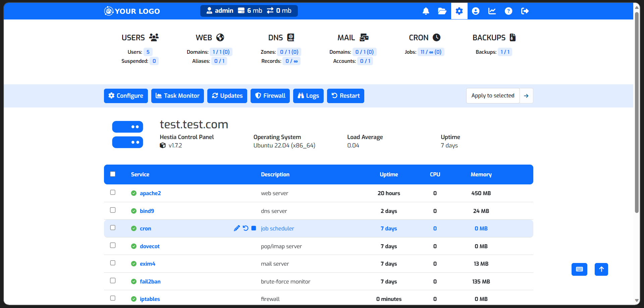The width and height of the screenshot is (644, 308).
Task: Open the user accounts section
Action: (476, 11)
